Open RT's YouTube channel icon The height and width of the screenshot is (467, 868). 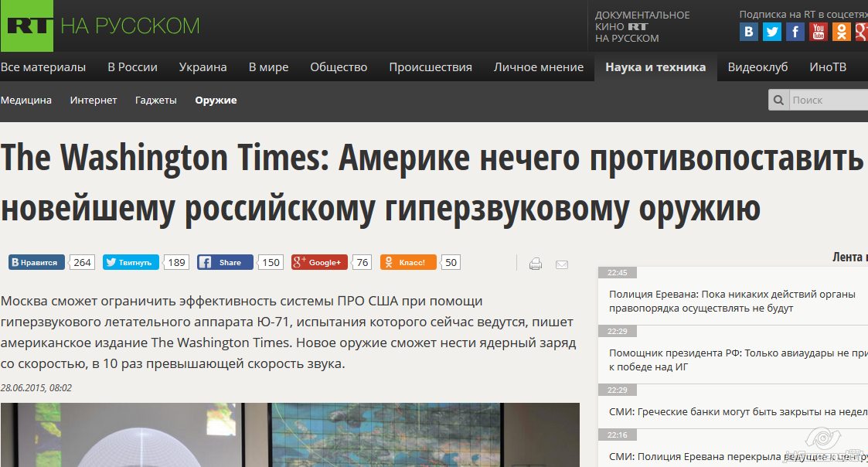point(819,32)
